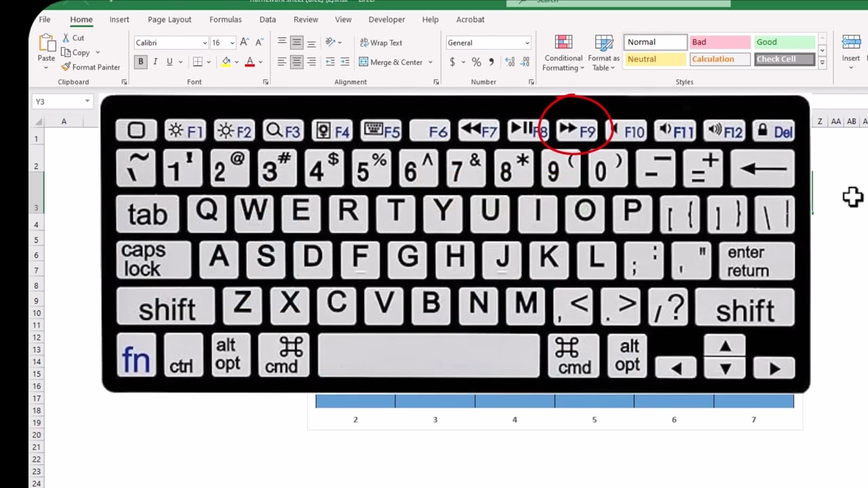The image size is (868, 488).
Task: Open the Calibri font name dropdown
Action: coord(205,43)
